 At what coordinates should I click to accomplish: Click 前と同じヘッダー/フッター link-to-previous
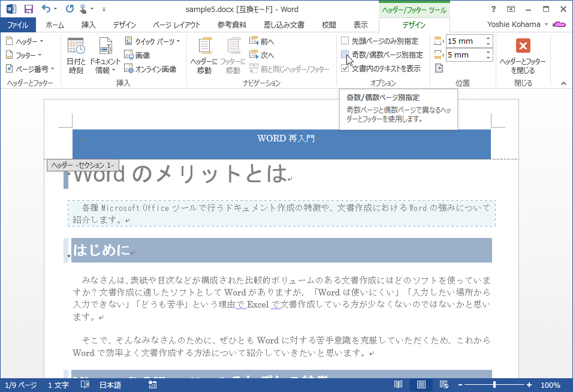click(289, 69)
